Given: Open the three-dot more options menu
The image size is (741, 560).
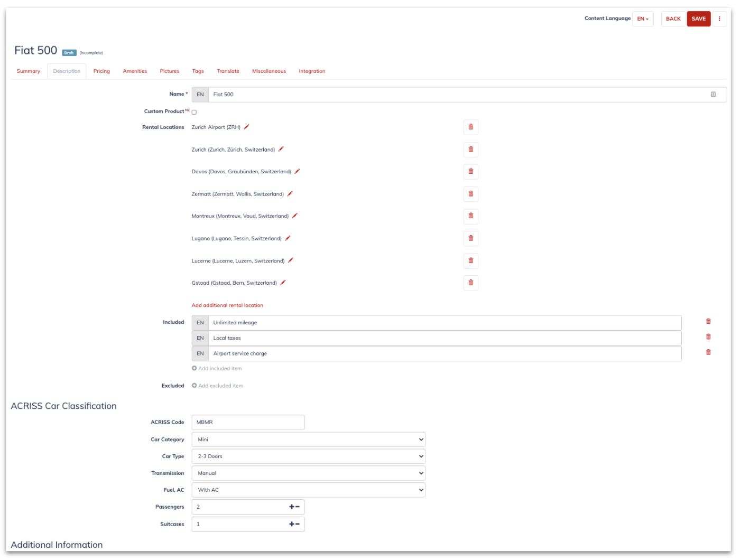Looking at the screenshot, I should 719,18.
